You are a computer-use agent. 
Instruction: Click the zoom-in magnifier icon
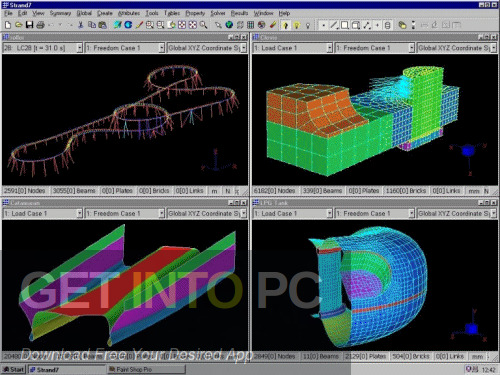(150, 25)
